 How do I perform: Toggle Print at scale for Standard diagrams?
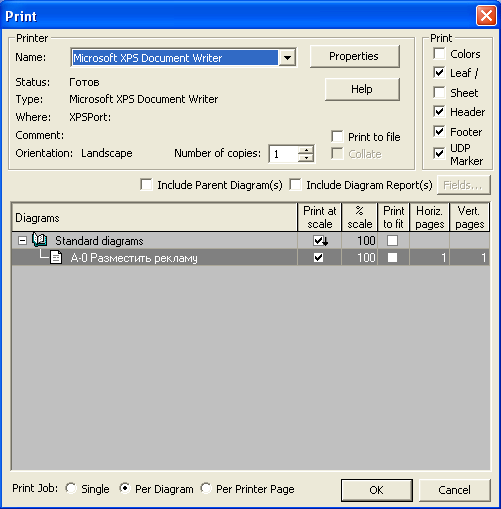[x=318, y=240]
